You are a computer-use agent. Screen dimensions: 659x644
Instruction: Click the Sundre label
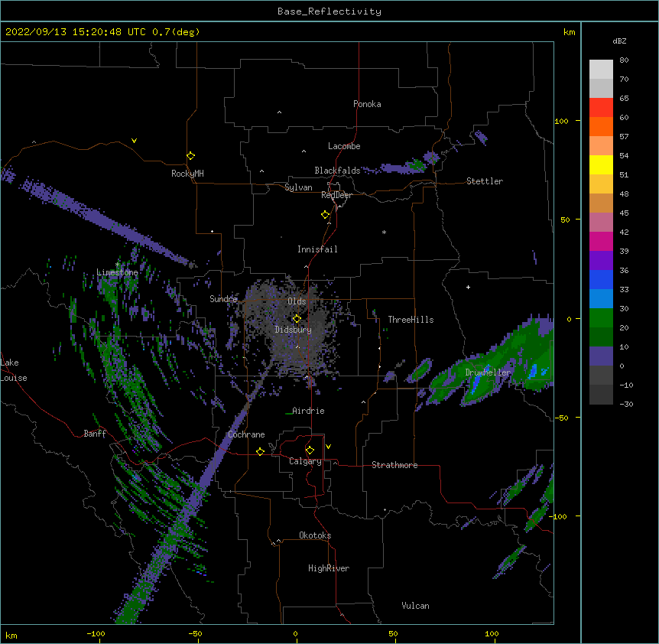click(223, 299)
